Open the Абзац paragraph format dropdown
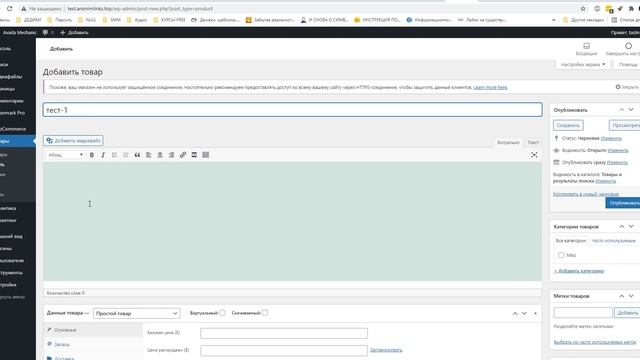This screenshot has height=360, width=640. click(x=65, y=155)
